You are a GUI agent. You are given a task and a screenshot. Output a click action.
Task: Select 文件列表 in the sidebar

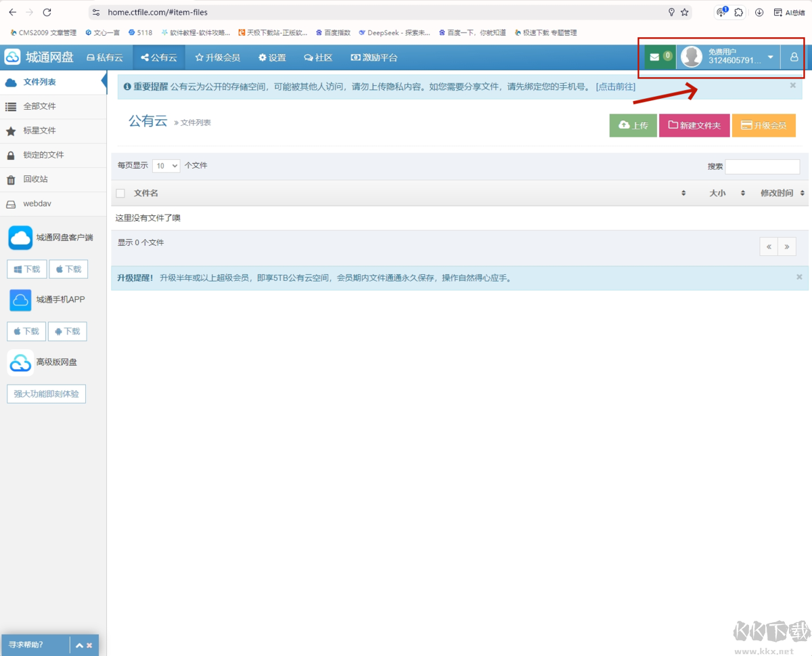click(53, 82)
